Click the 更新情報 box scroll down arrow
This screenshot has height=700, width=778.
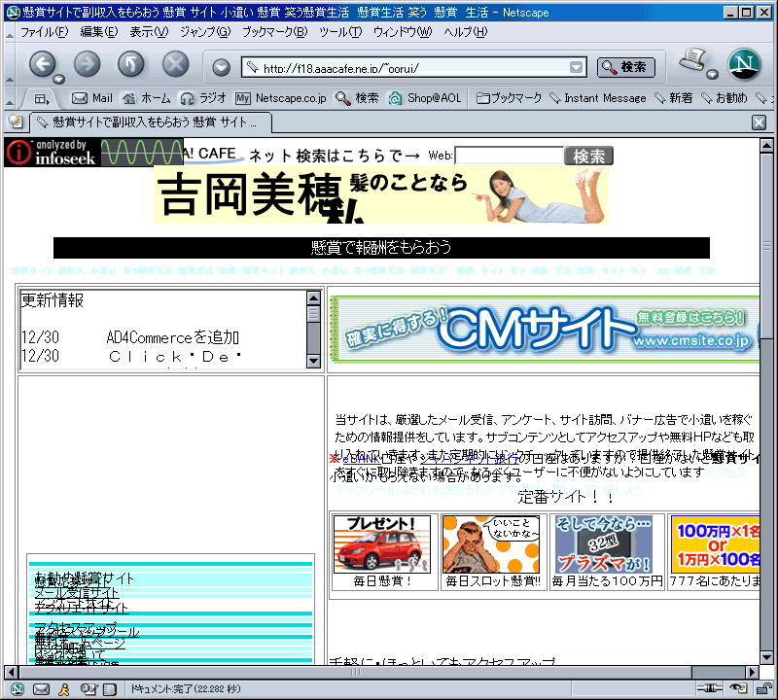(313, 361)
